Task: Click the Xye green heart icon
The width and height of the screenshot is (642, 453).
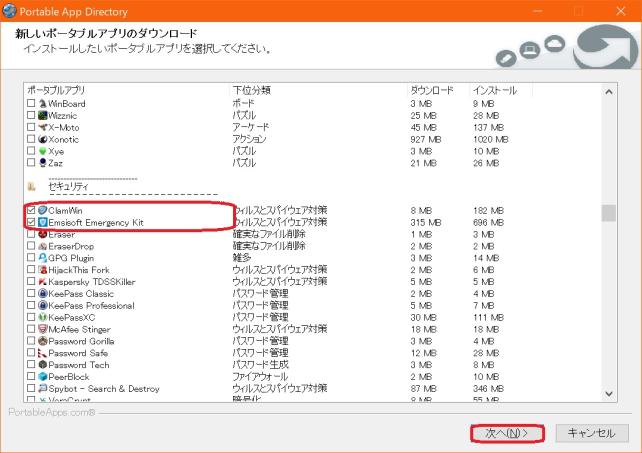Action: point(43,151)
